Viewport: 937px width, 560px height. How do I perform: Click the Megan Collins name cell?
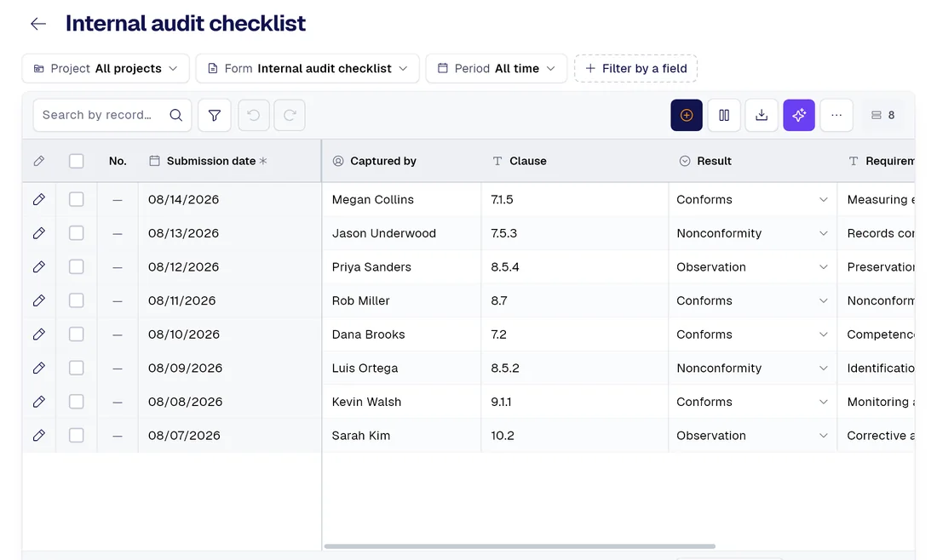pos(401,199)
